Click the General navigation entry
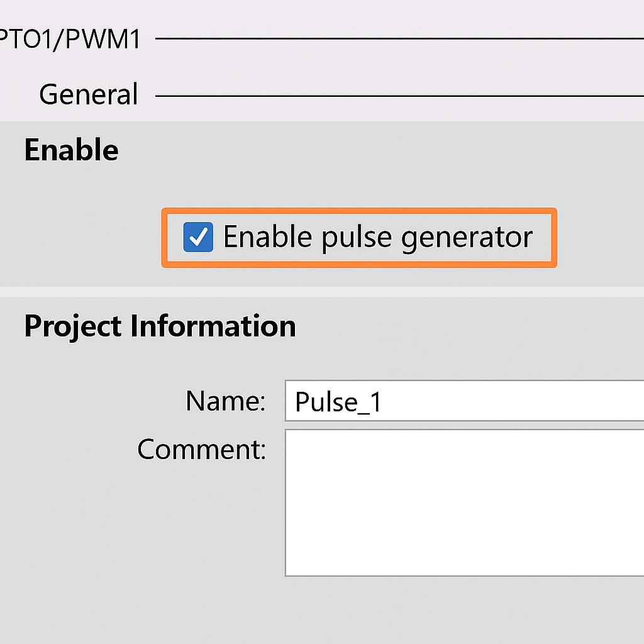The image size is (644, 644). tap(88, 93)
